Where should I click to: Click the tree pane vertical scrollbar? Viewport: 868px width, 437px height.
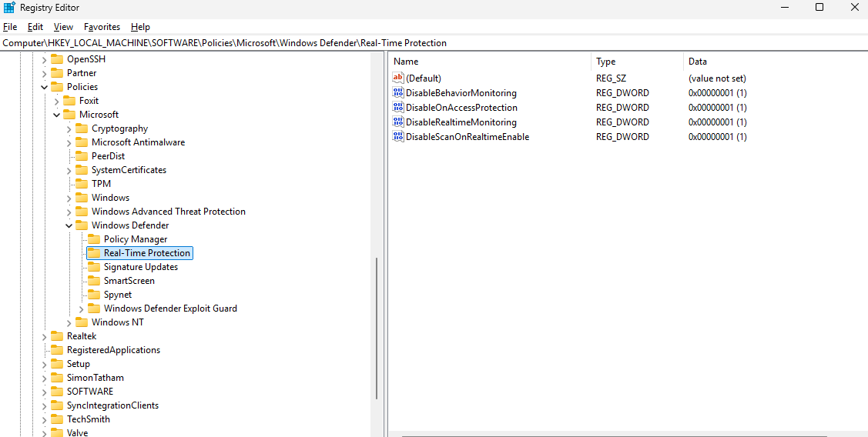tap(377, 327)
